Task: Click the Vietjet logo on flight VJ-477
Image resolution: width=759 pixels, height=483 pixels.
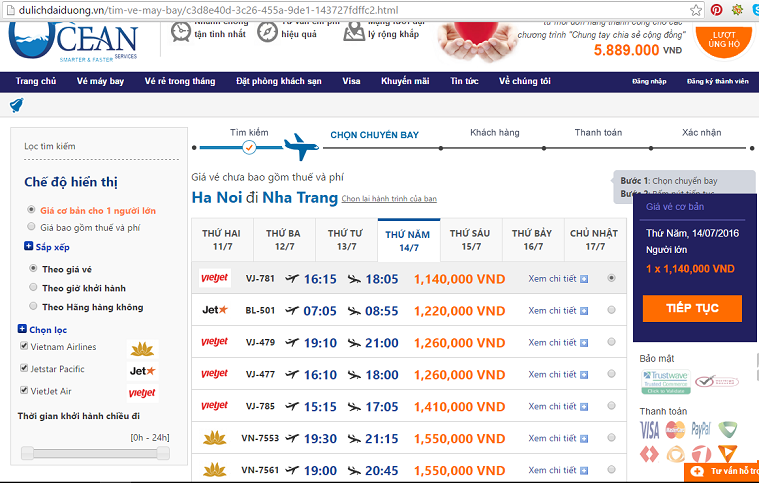Action: (x=214, y=374)
